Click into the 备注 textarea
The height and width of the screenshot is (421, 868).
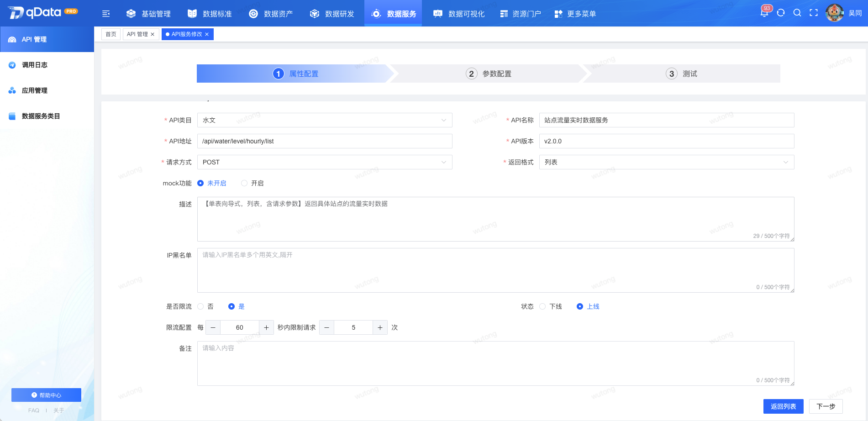(496, 363)
